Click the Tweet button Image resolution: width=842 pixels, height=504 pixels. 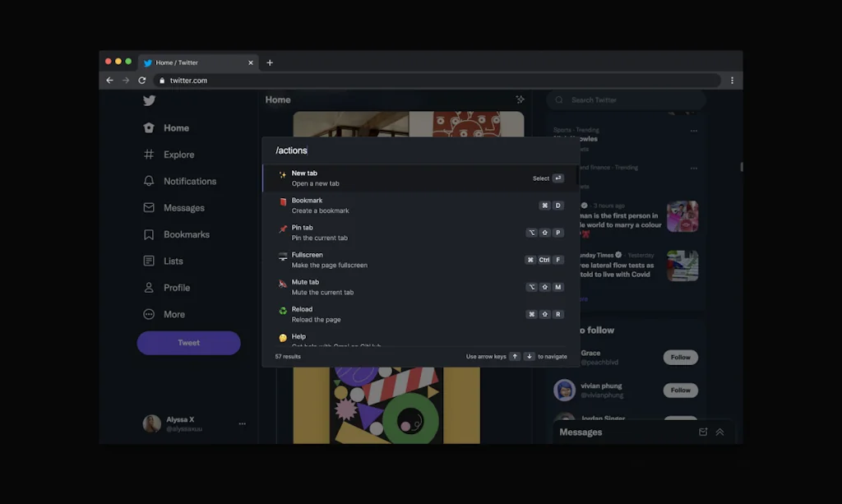click(x=188, y=343)
